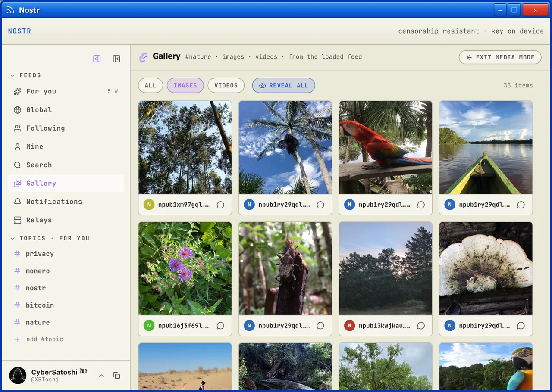Screen dimensions: 552x392
Task: Select the VIDEOS filter pill
Action: pyautogui.click(x=226, y=85)
